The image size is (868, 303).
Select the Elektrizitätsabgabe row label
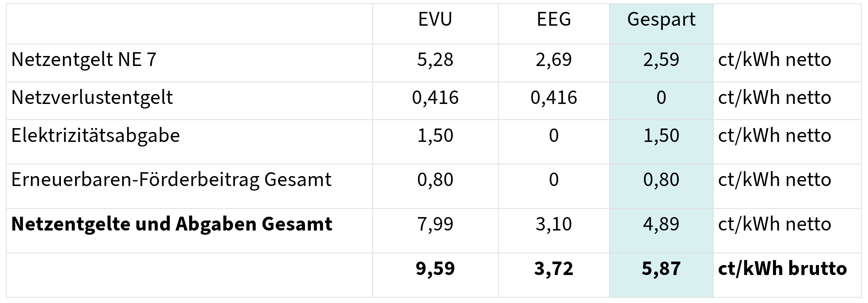click(x=95, y=136)
